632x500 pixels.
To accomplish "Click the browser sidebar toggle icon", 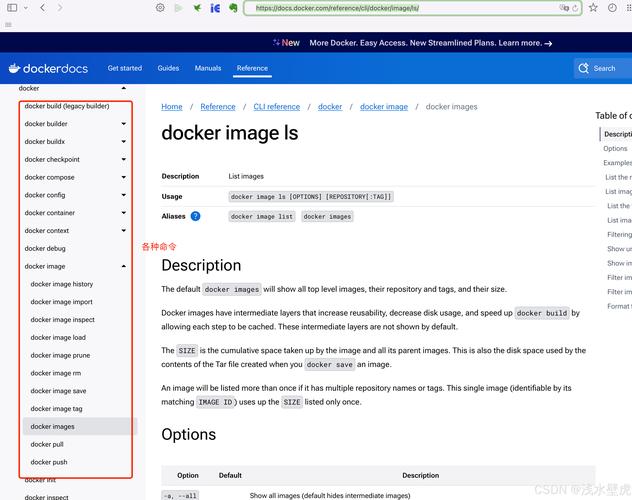I will click(12, 8).
